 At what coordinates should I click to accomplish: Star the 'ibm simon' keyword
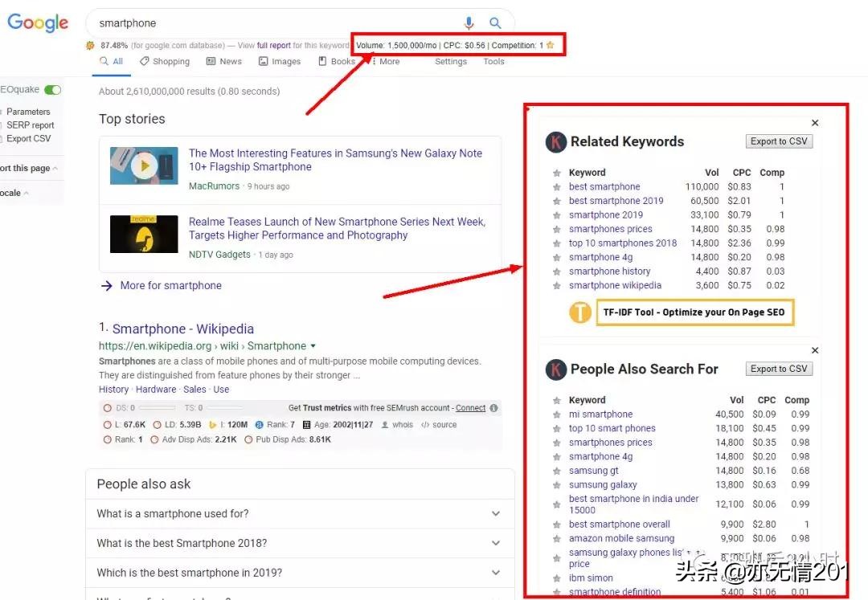(557, 578)
